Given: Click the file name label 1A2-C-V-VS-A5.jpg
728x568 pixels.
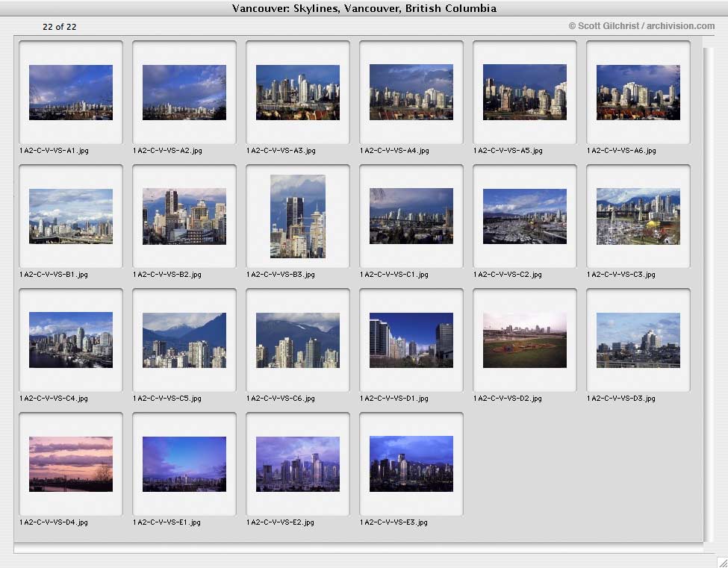Looking at the screenshot, I should coord(508,151).
